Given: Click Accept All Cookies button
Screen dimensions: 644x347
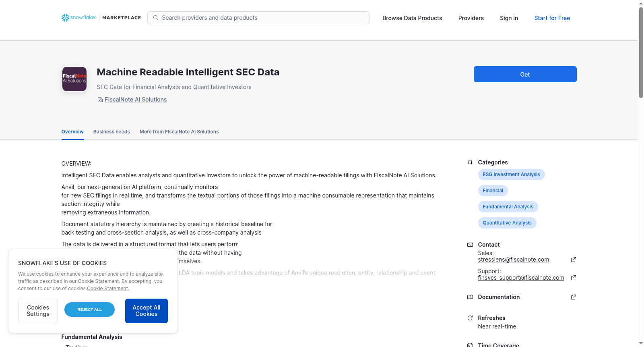Looking at the screenshot, I should coord(147,311).
